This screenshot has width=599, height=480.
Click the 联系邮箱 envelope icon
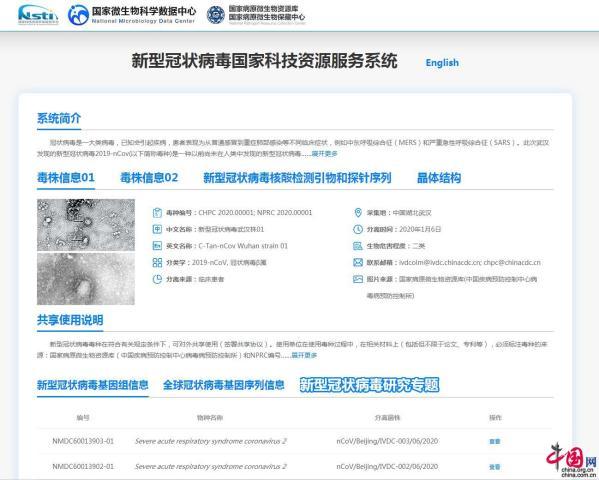click(358, 263)
